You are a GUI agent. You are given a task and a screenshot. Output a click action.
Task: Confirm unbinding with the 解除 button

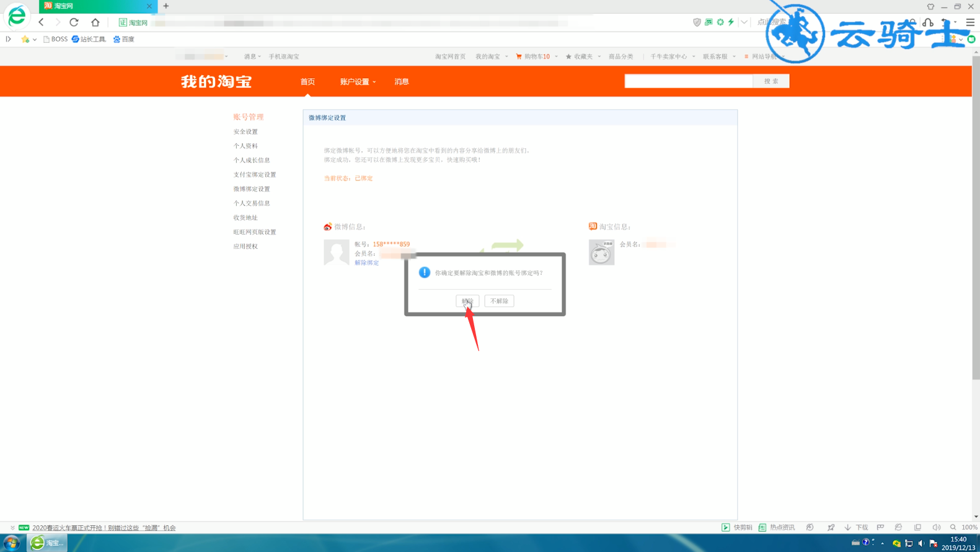click(x=467, y=301)
